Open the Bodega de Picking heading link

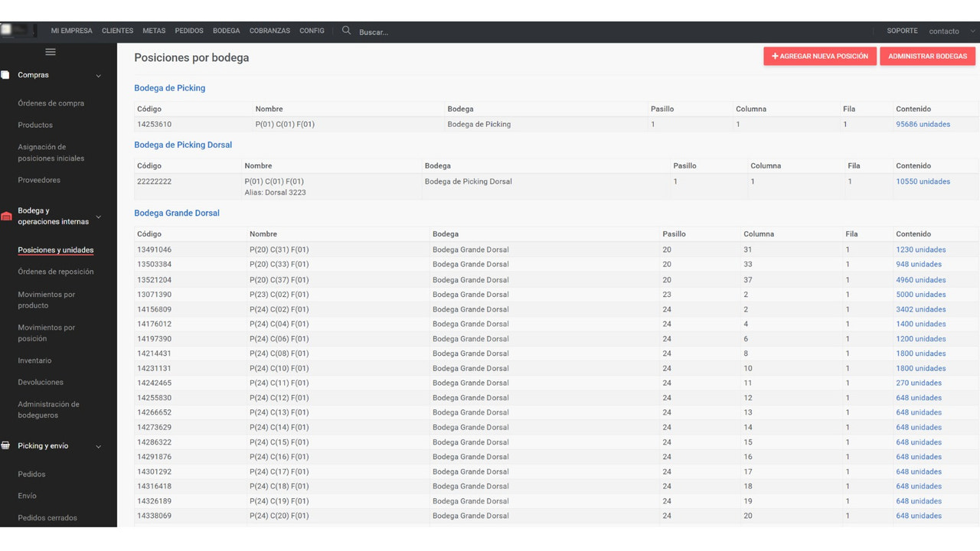[x=170, y=88]
